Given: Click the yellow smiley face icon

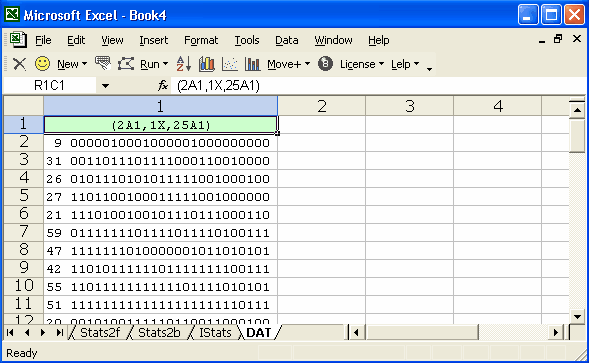Looking at the screenshot, I should (42, 64).
